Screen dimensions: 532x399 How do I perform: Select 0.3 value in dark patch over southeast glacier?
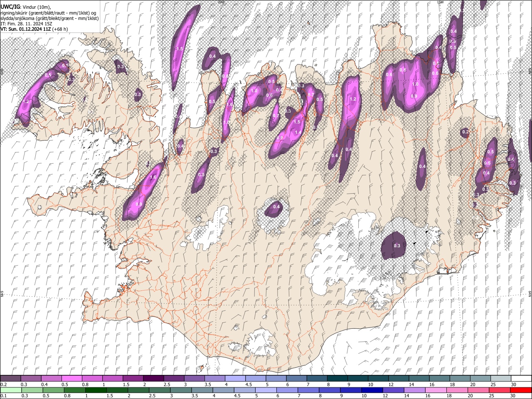pyautogui.click(x=397, y=246)
